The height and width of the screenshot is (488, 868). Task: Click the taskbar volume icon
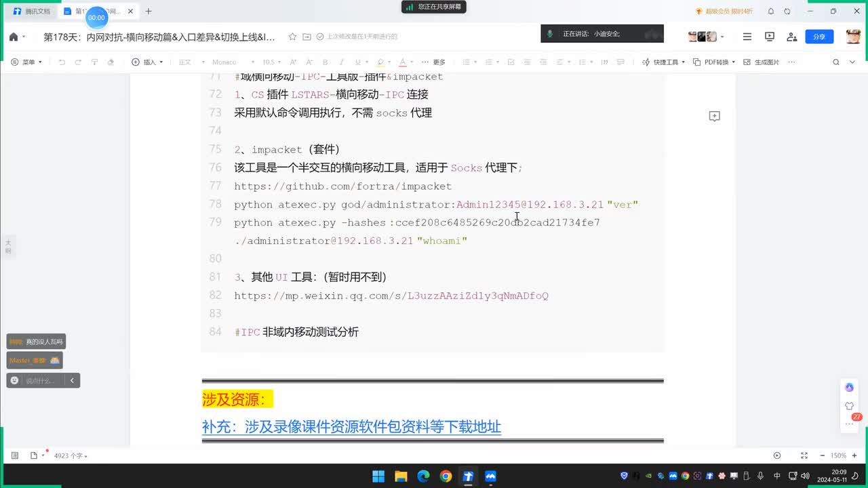point(805,476)
